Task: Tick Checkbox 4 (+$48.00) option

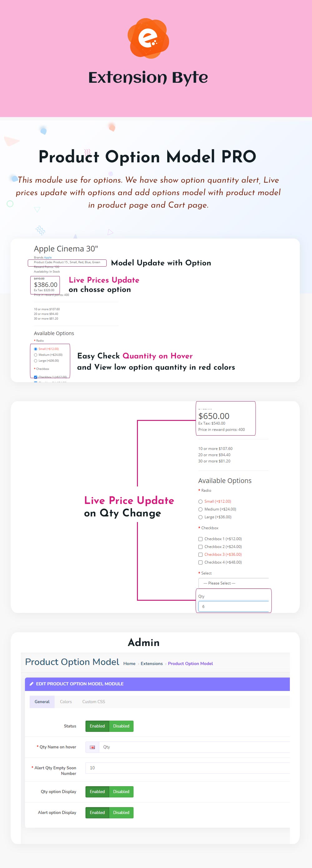Action: click(201, 562)
